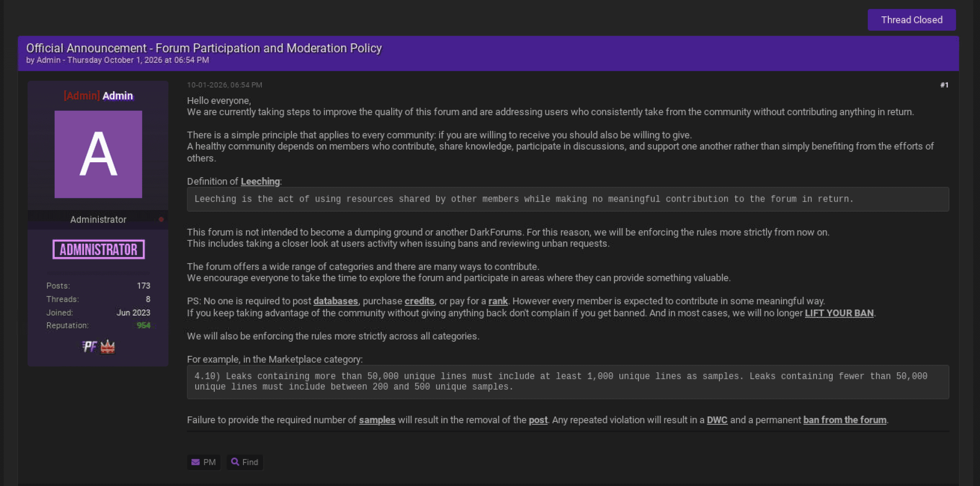Click the underlined post link
Viewport: 980px width, 486px height.
538,420
